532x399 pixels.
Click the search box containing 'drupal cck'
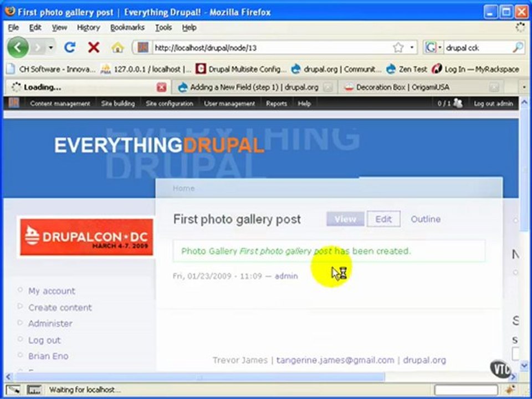[x=477, y=48]
